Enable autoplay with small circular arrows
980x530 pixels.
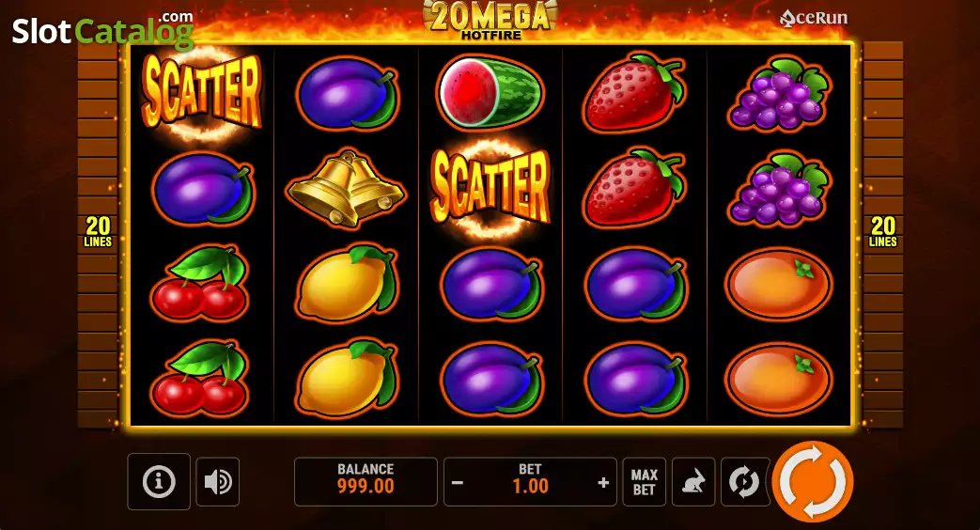coord(744,482)
